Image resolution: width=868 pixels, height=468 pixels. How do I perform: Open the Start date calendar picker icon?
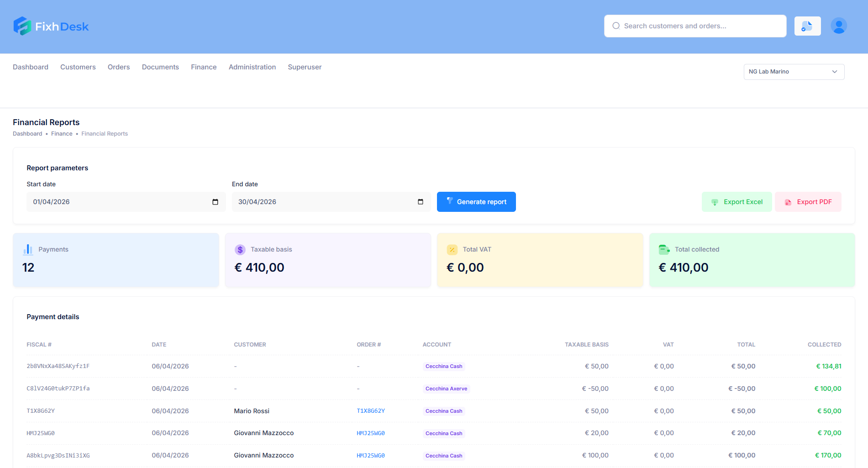(x=215, y=202)
